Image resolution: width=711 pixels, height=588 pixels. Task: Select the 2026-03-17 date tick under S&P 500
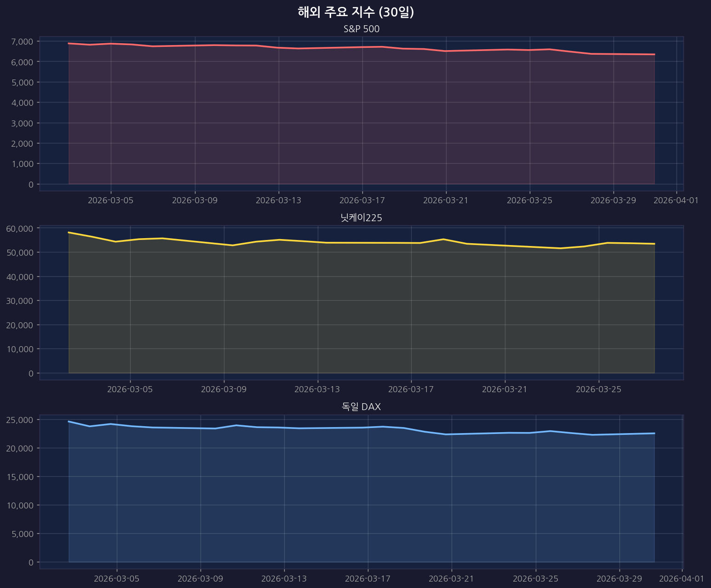coord(362,200)
